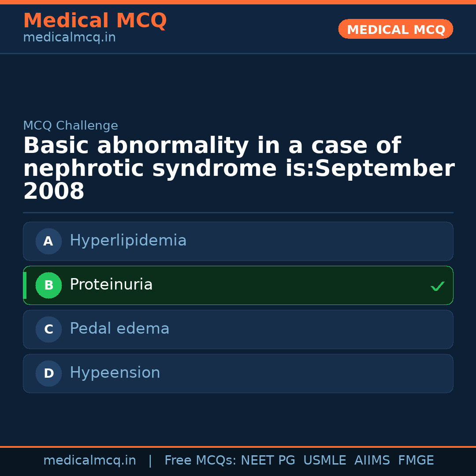
Task: Click the Free MCQs footer label
Action: (x=200, y=461)
